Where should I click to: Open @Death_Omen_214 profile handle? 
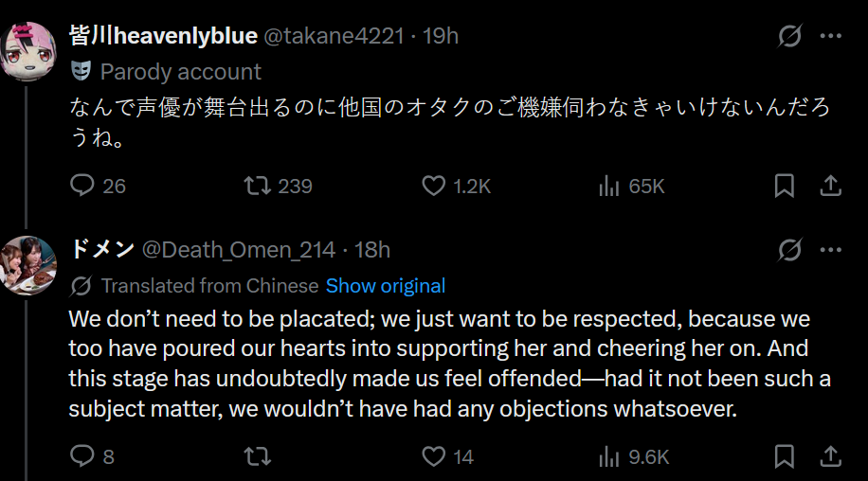click(239, 250)
